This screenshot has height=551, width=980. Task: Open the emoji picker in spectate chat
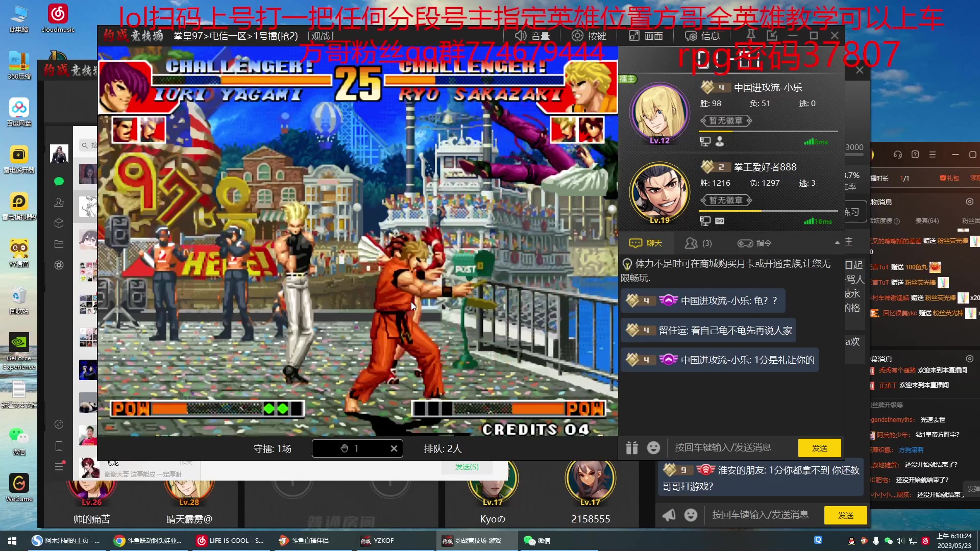pyautogui.click(x=653, y=447)
